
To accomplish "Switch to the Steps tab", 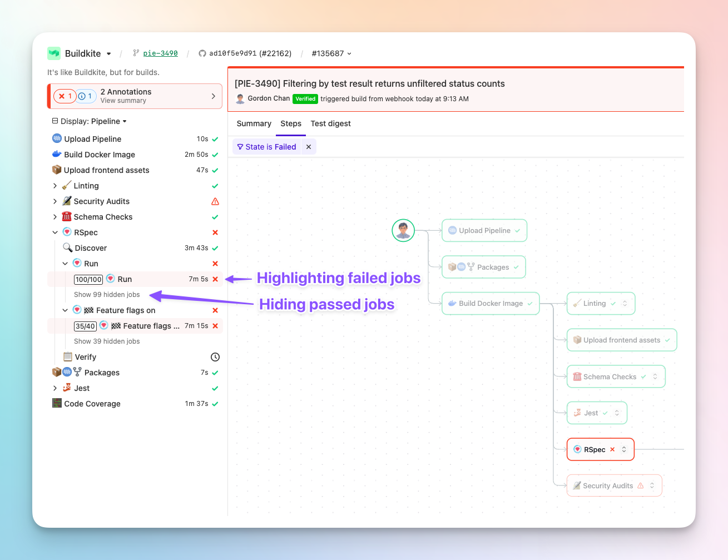I will click(x=291, y=123).
